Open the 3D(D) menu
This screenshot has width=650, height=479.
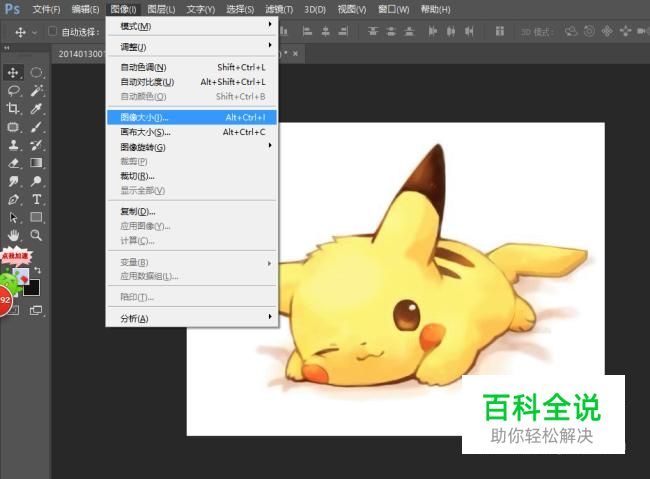pyautogui.click(x=315, y=9)
